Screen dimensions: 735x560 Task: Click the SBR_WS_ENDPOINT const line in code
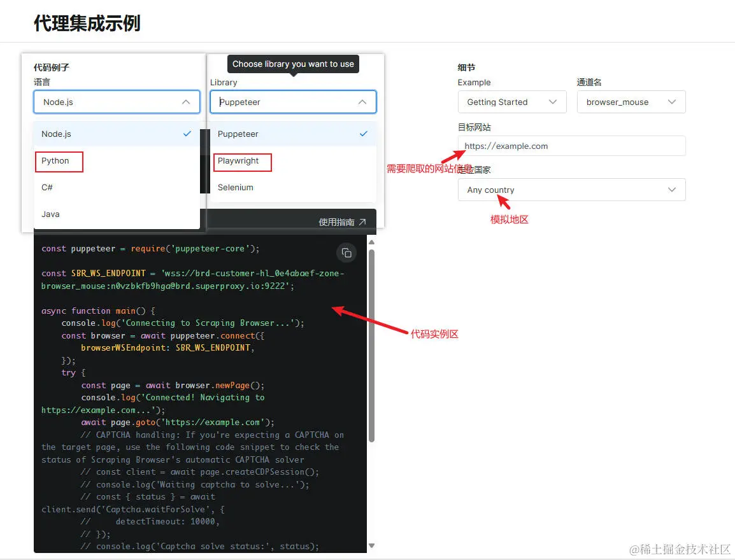point(192,279)
